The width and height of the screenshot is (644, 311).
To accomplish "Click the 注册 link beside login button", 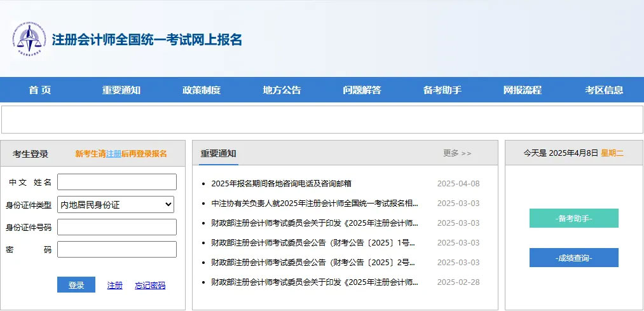I will tap(115, 286).
